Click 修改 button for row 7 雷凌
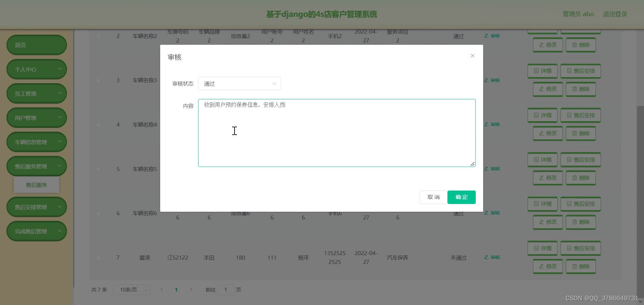 (x=548, y=266)
